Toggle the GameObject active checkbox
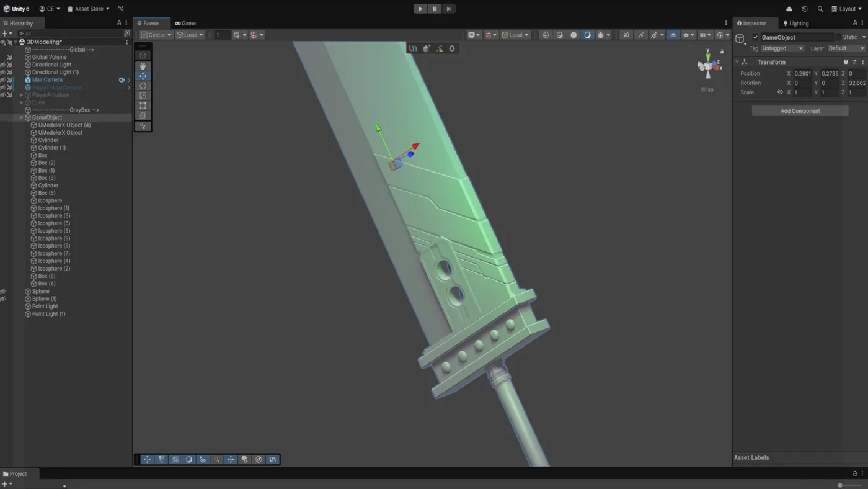The height and width of the screenshot is (489, 868). click(x=755, y=37)
